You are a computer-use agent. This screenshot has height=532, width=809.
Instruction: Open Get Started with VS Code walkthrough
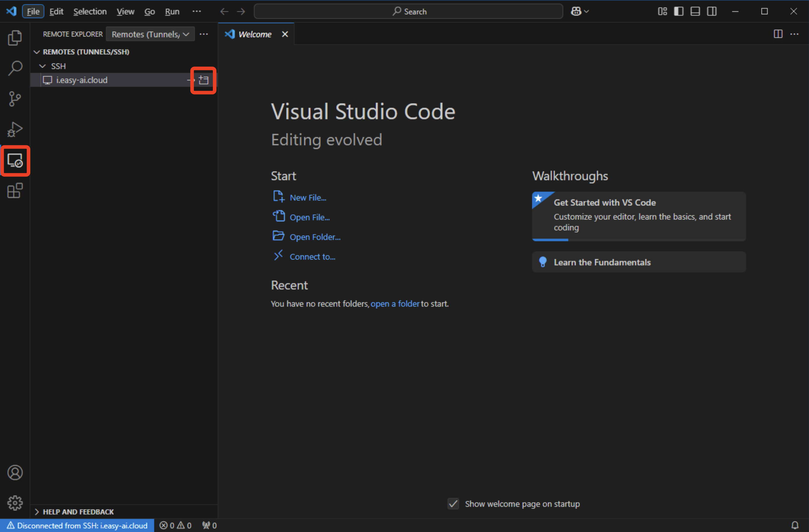[639, 216]
